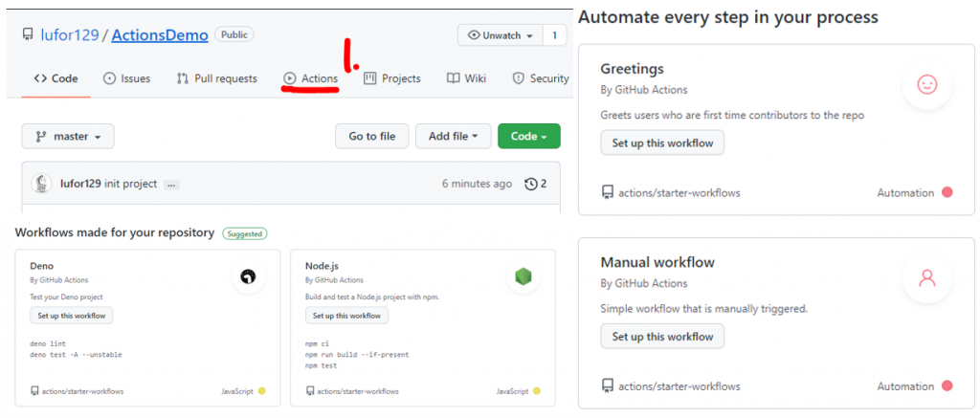Image resolution: width=980 pixels, height=418 pixels.
Task: Set up the Node.js workflow
Action: point(346,316)
